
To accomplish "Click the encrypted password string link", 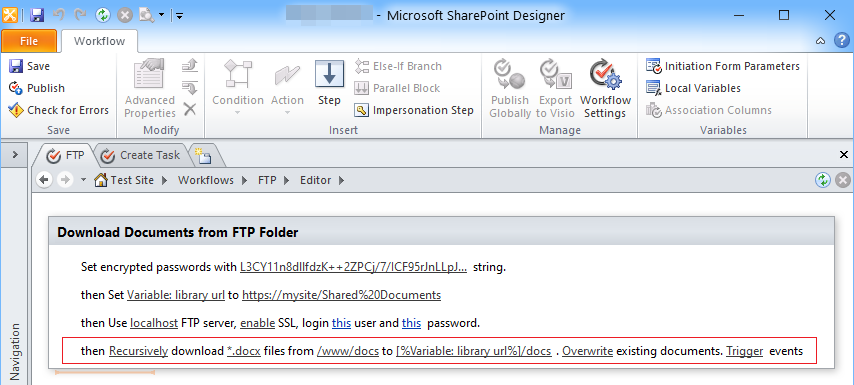I will pos(353,267).
